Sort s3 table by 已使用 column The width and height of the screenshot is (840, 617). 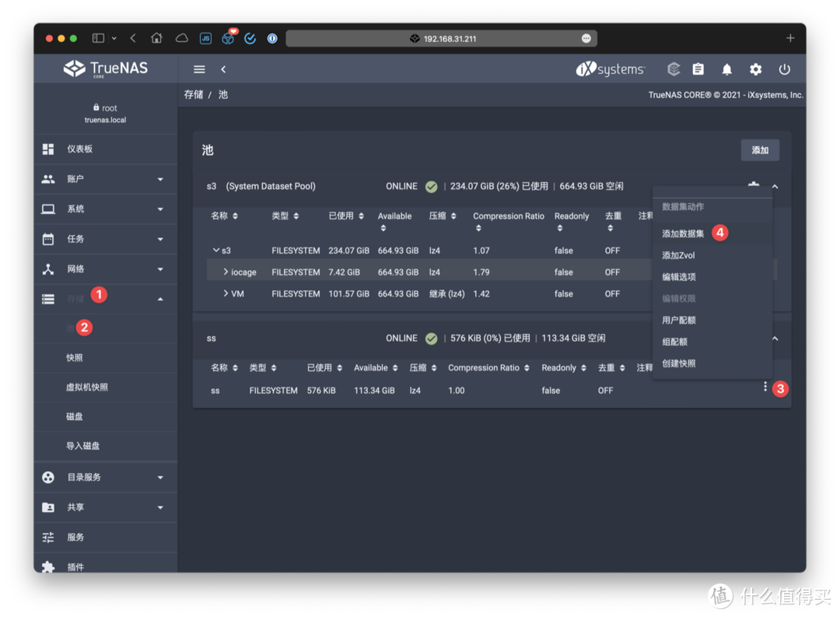coord(346,216)
